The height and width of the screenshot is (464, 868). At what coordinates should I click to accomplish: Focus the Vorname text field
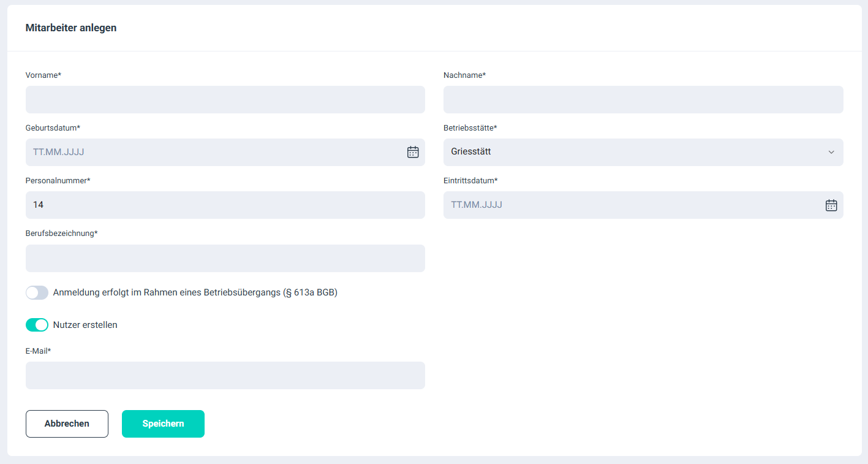(x=225, y=99)
